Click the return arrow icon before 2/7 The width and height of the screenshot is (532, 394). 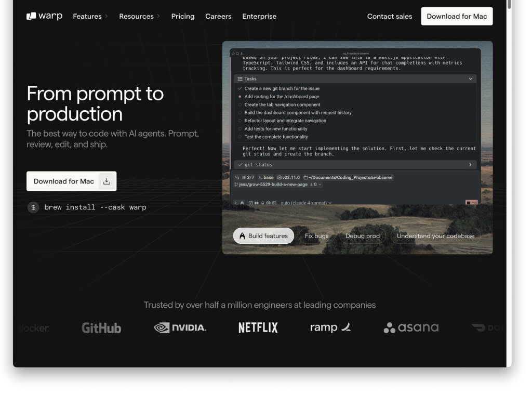coord(237,177)
